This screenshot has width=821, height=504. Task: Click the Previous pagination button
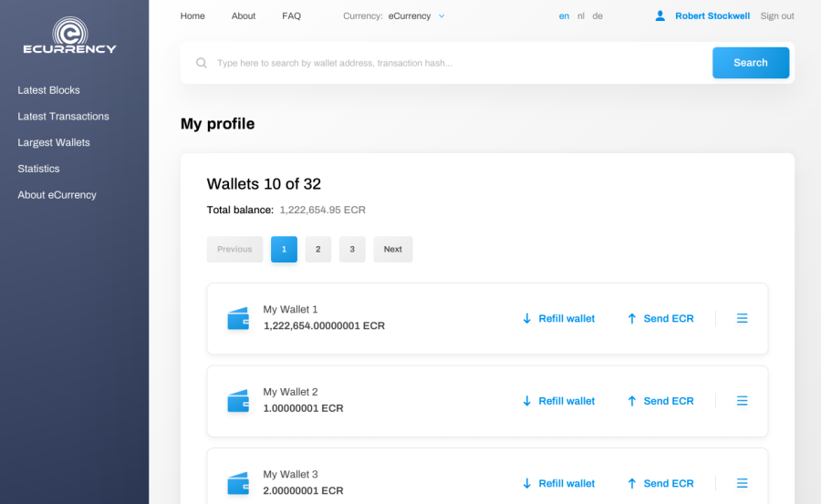click(x=234, y=249)
